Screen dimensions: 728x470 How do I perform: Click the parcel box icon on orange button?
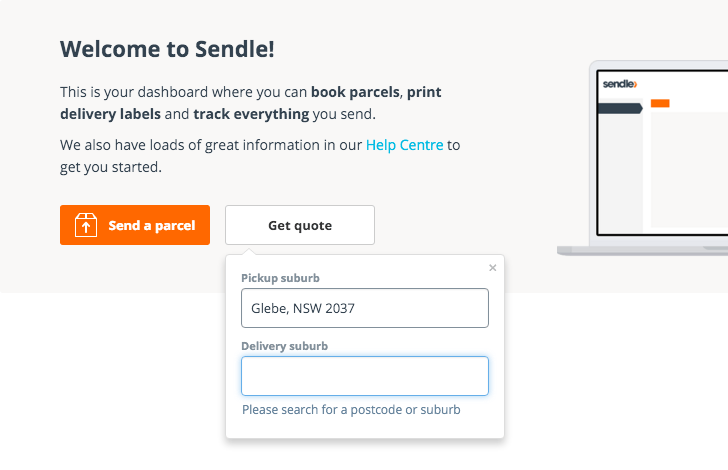[86, 225]
